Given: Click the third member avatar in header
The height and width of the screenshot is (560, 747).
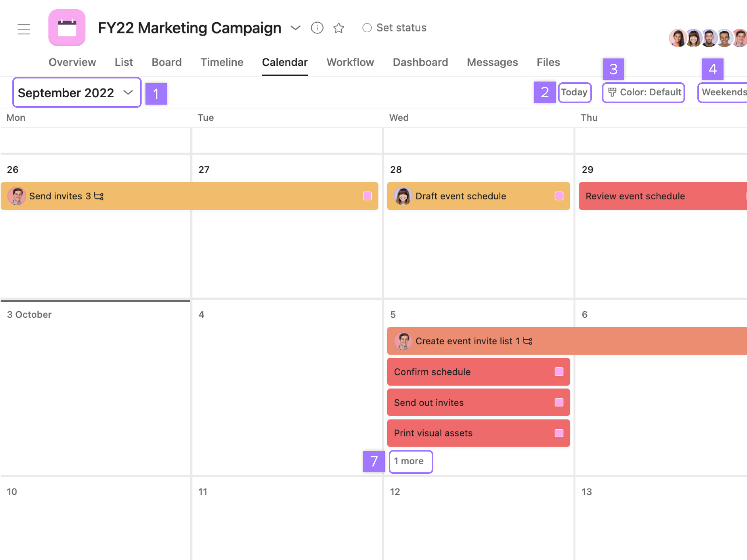Looking at the screenshot, I should (x=709, y=38).
